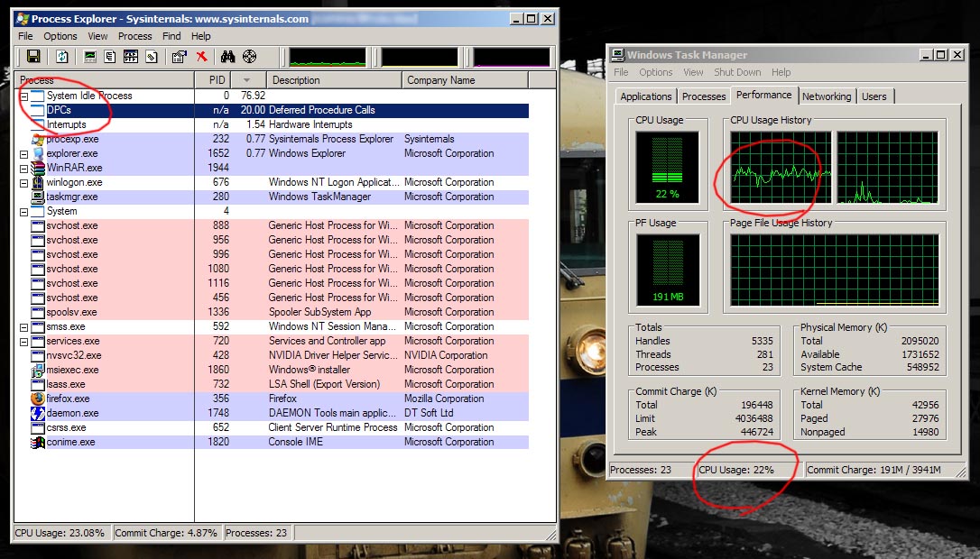Select the spoolsv.exe row
The height and width of the screenshot is (559, 980).
pos(272,312)
